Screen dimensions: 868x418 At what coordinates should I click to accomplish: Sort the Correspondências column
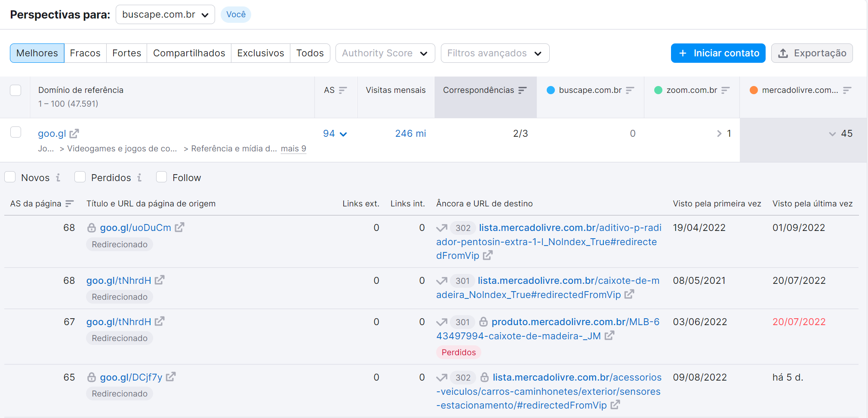pyautogui.click(x=523, y=90)
